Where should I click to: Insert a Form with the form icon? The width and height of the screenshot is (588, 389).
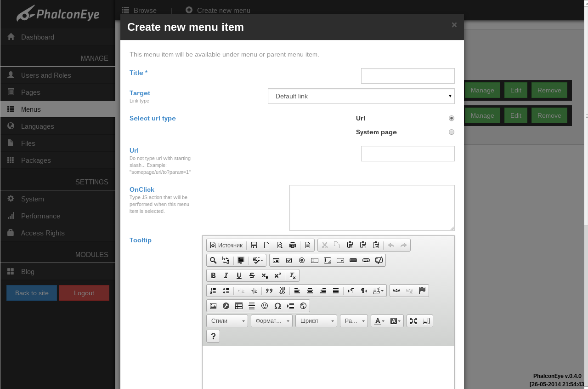(x=276, y=260)
